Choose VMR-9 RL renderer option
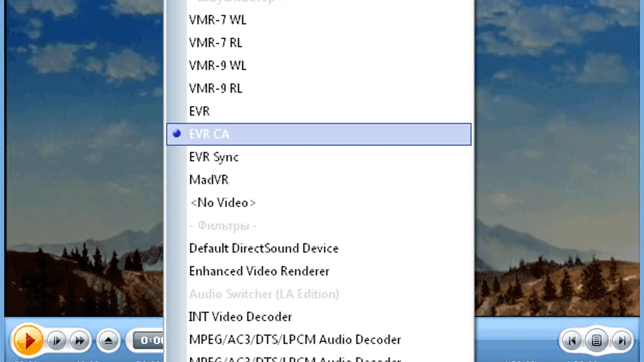The width and height of the screenshot is (644, 362). pos(215,88)
